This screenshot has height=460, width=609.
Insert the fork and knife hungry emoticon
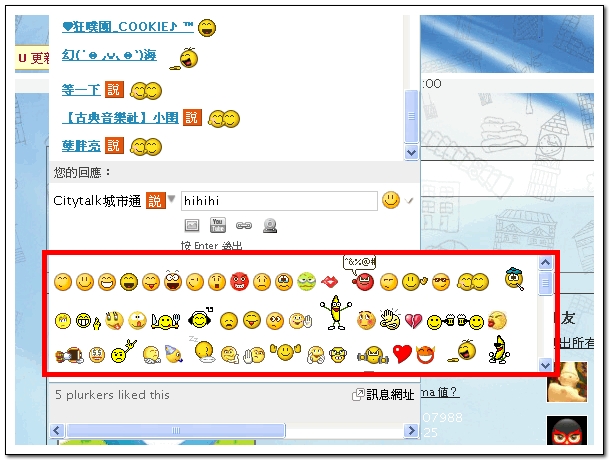pyautogui.click(x=166, y=321)
